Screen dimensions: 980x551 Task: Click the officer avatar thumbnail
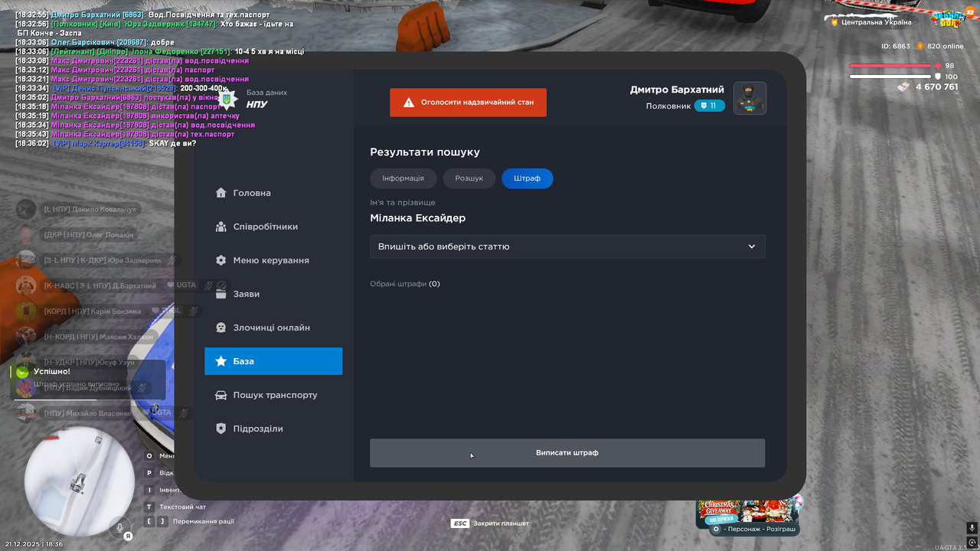click(750, 98)
